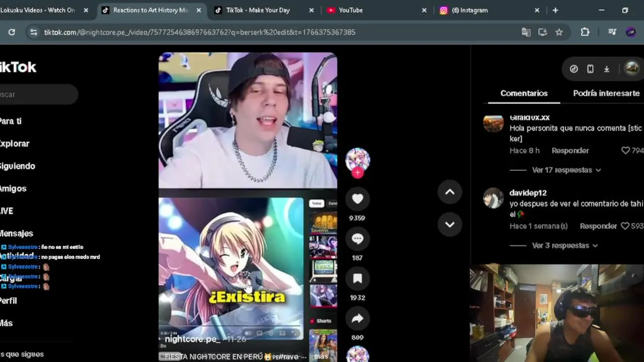Open the profile avatar in TikTok header
Viewport: 644px width, 362px height.
[631, 68]
